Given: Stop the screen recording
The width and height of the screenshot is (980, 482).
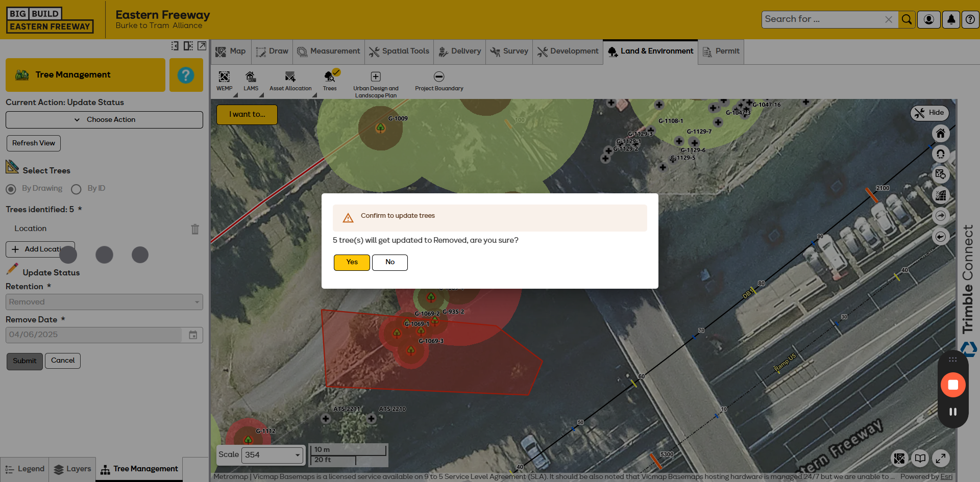Looking at the screenshot, I should tap(953, 385).
